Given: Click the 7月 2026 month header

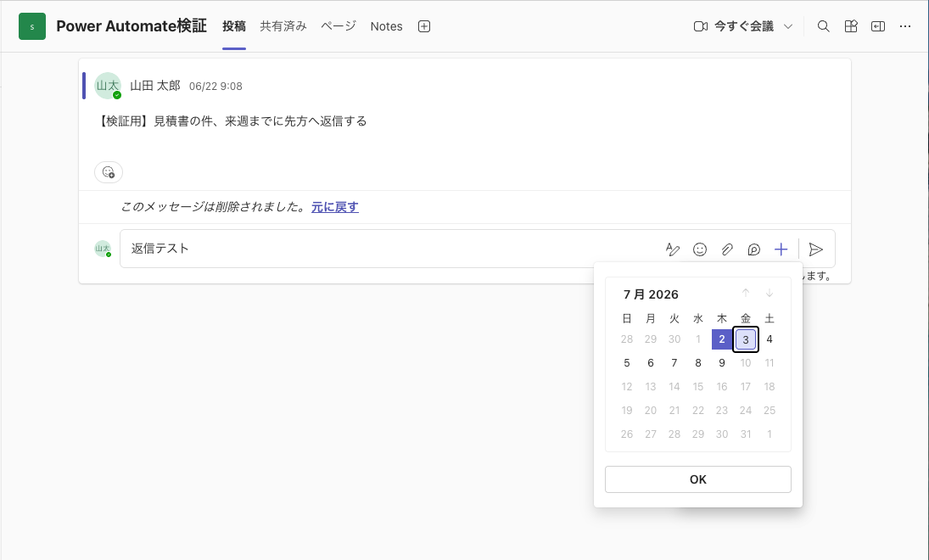Looking at the screenshot, I should point(651,294).
